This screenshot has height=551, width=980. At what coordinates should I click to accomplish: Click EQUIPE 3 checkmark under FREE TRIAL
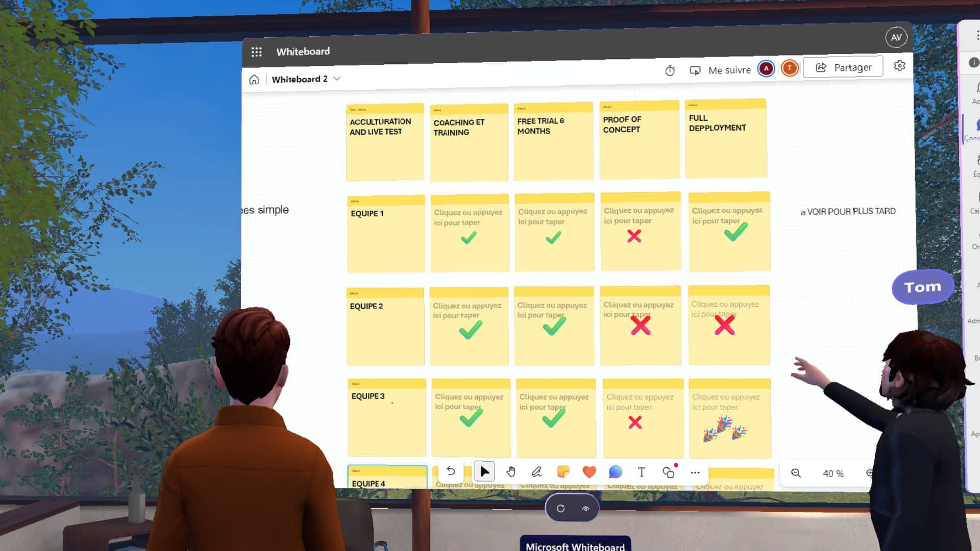[554, 418]
